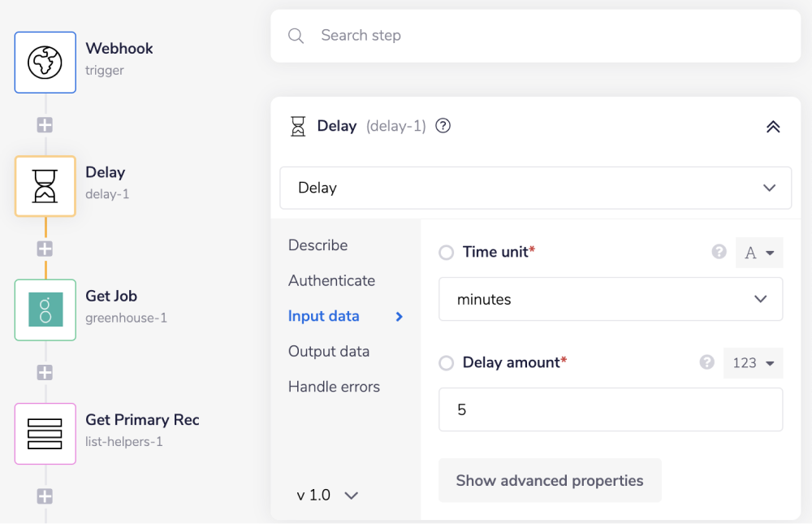
Task: Add a step between Delay and Get Job
Action: [45, 249]
